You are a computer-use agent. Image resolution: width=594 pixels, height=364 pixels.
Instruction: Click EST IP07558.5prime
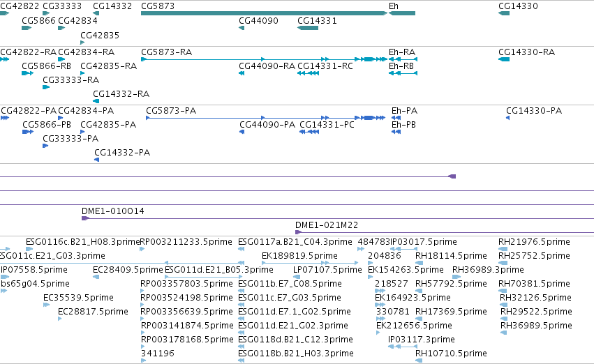pos(34,270)
